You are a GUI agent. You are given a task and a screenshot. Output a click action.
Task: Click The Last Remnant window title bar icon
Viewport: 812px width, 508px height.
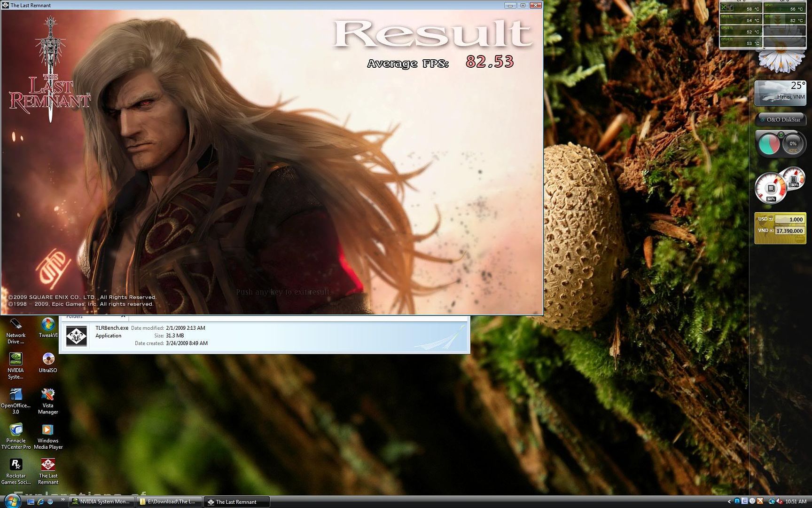(6, 5)
